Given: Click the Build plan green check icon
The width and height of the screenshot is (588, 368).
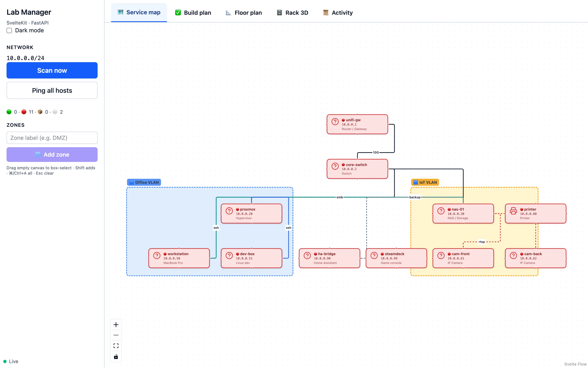Looking at the screenshot, I should 178,12.
